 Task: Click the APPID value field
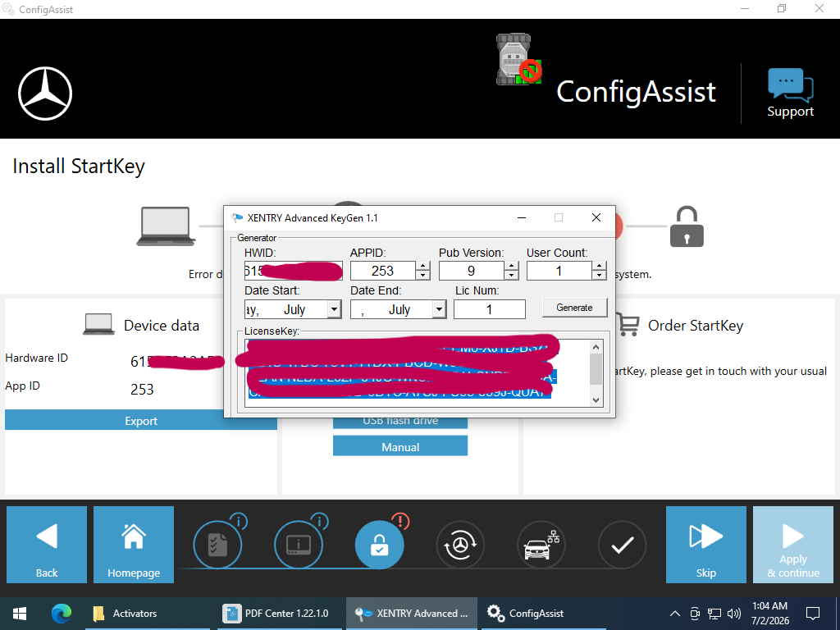pos(383,271)
